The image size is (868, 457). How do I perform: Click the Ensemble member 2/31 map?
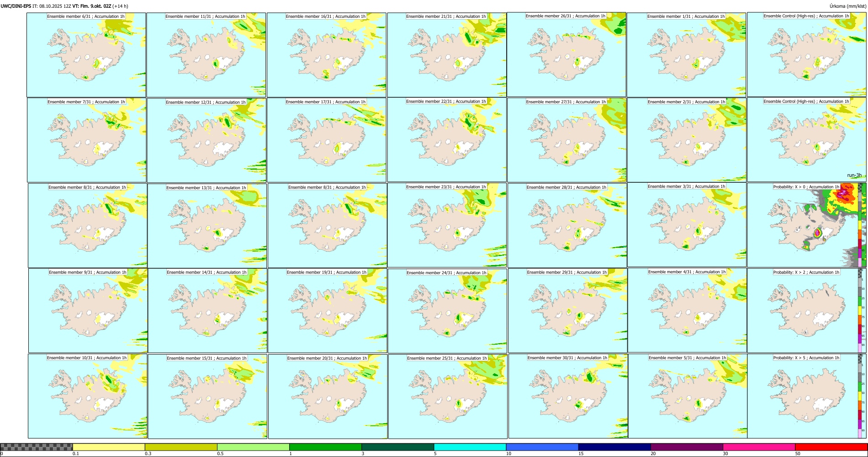tap(687, 140)
